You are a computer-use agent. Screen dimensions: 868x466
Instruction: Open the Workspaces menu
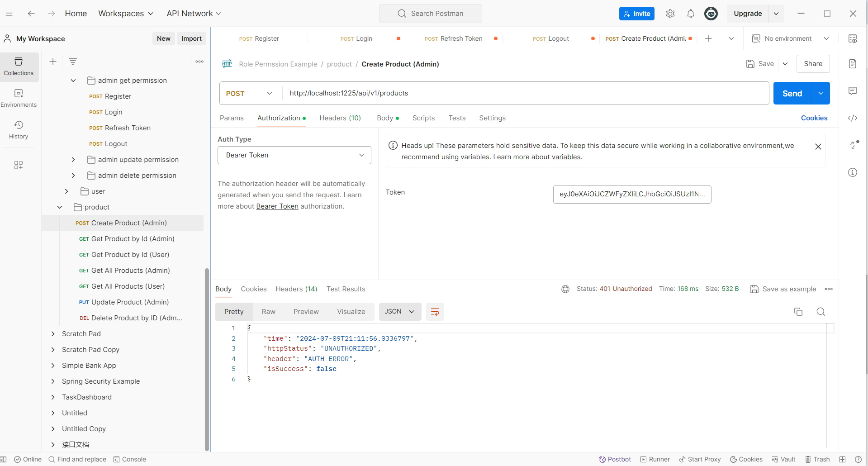(x=126, y=14)
